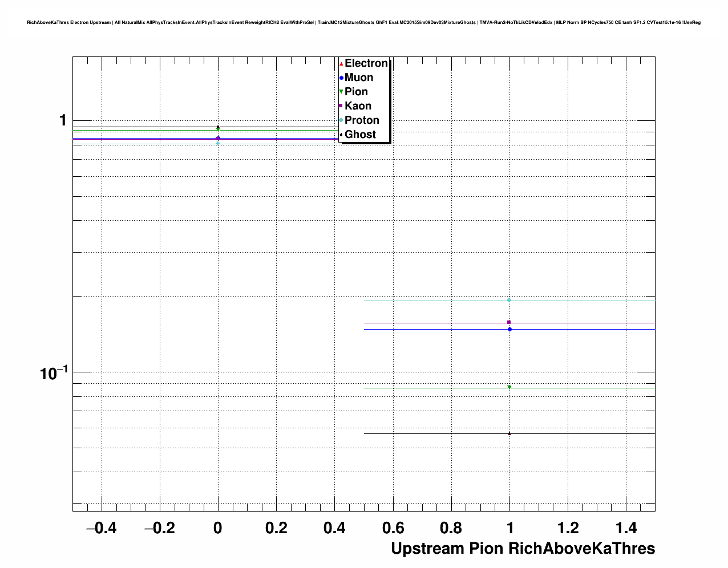This screenshot has width=728, height=568.
Task: Select the Electron label in the legend
Action: tap(366, 63)
